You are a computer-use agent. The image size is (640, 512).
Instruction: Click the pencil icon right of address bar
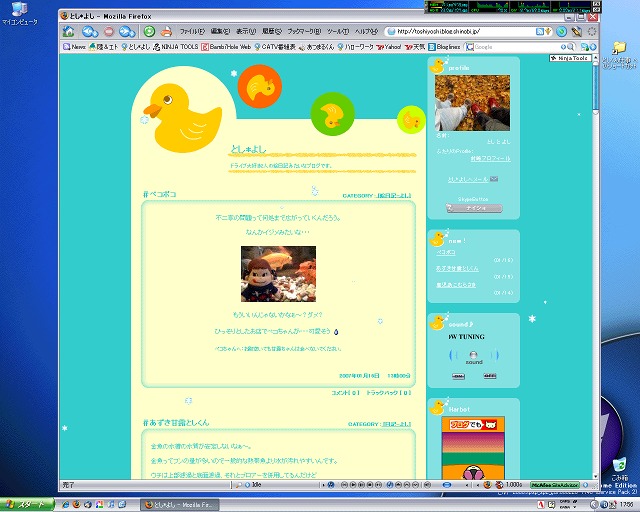pos(577,31)
